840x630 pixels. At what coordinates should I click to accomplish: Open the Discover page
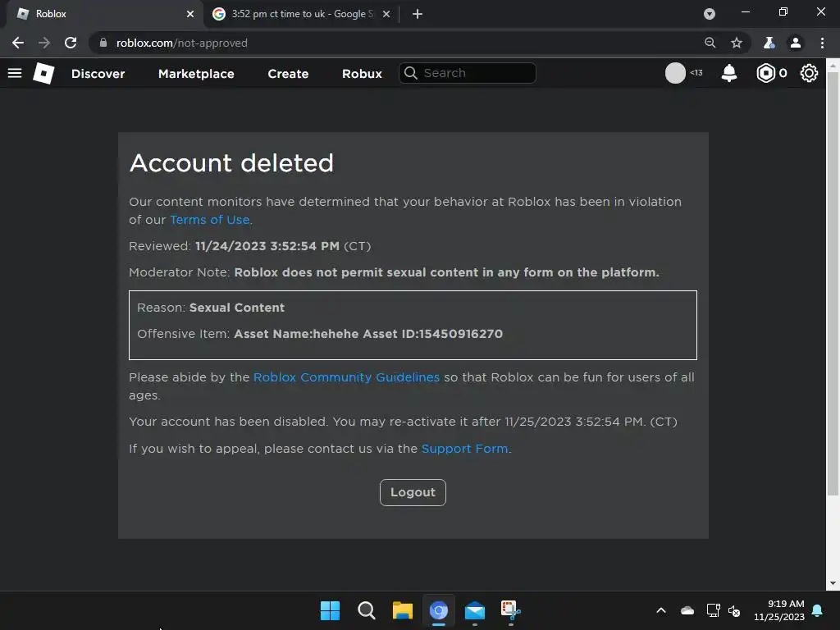(x=98, y=73)
